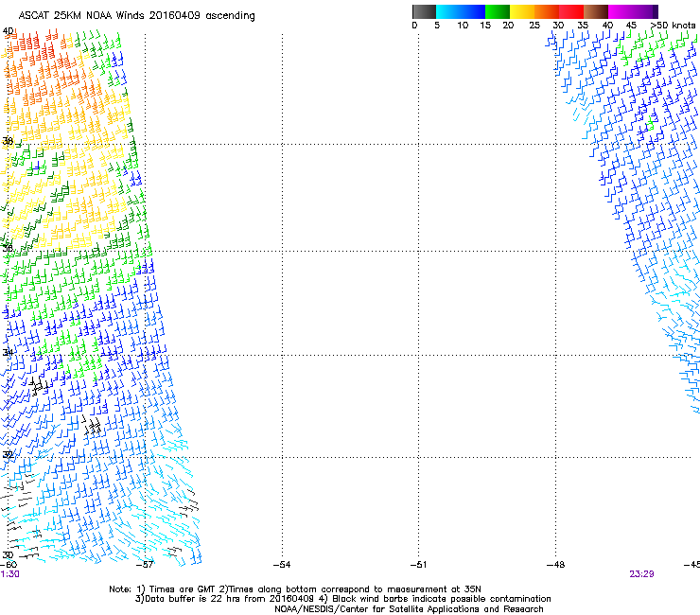700x615 pixels.
Task: Click the '10' legend tick label
Action: click(x=463, y=26)
